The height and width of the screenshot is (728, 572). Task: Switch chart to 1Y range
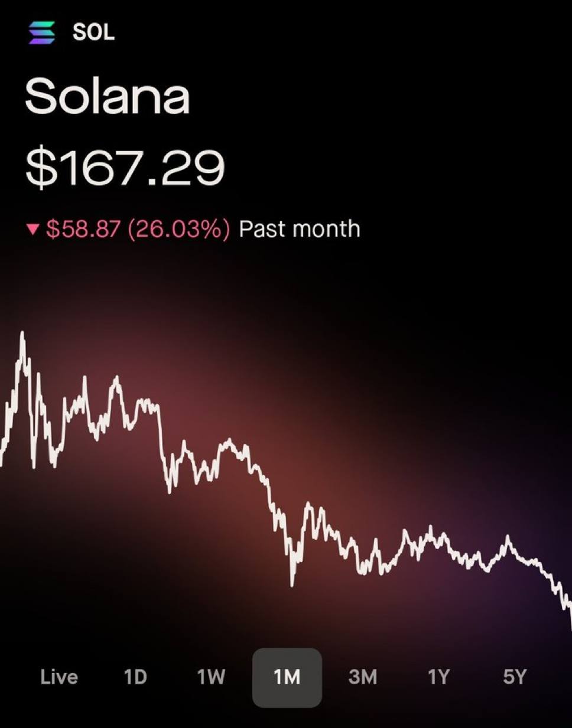(438, 677)
